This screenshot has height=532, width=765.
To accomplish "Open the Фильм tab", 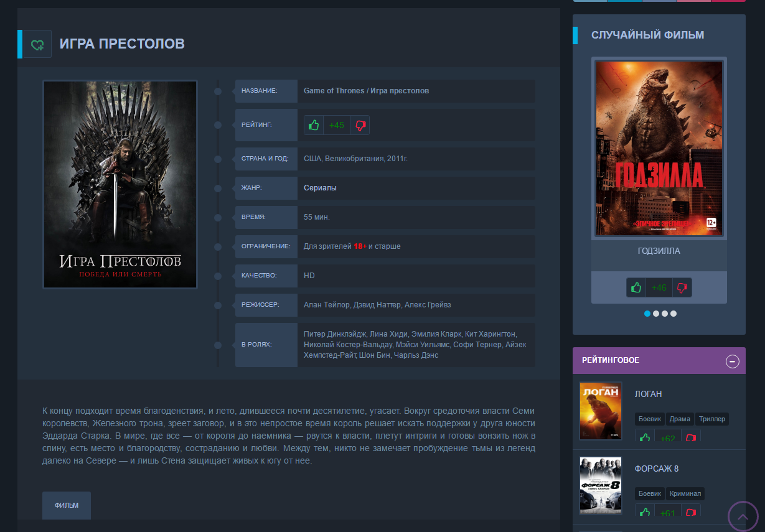I will (67, 505).
